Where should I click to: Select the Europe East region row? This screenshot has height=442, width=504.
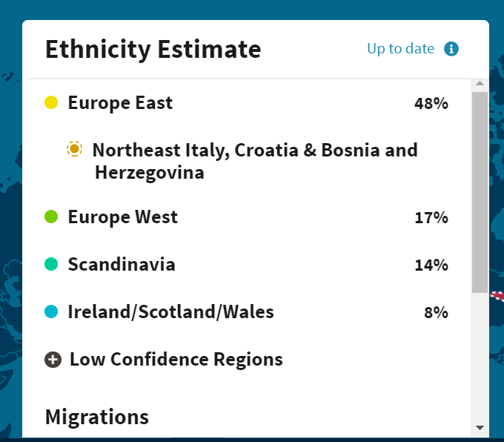120,103
